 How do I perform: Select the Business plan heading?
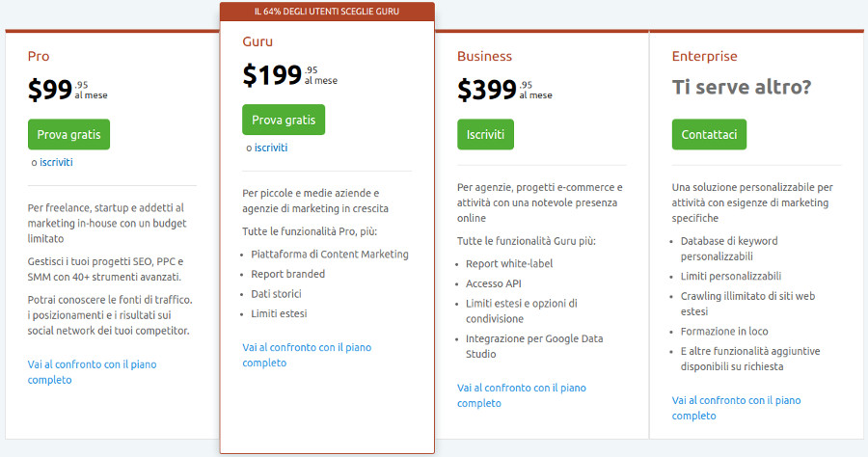pos(484,57)
